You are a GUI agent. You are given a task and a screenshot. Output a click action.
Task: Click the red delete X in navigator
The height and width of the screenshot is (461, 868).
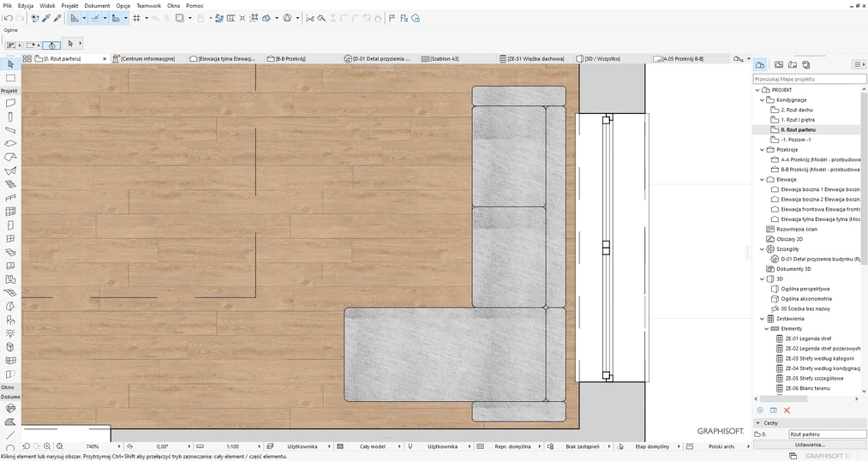(x=787, y=410)
